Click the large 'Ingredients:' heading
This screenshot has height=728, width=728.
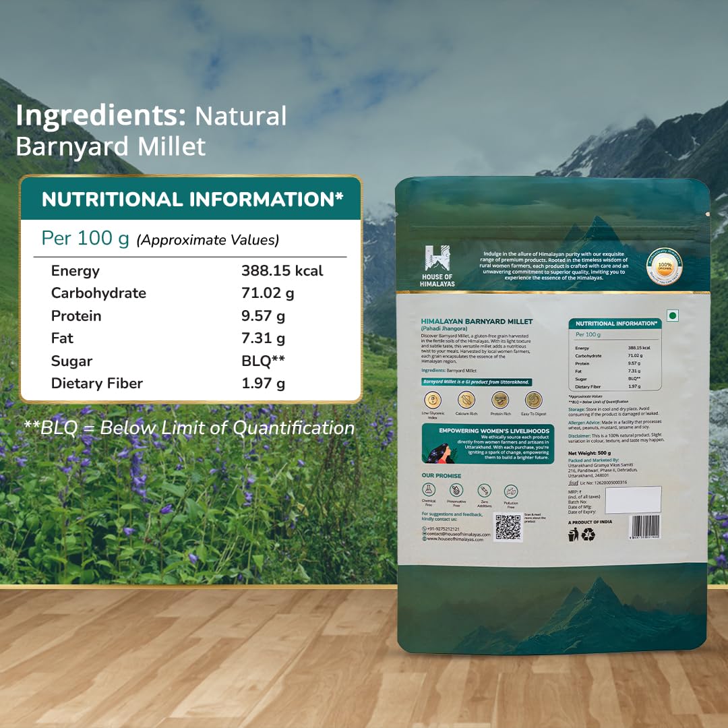coord(100,116)
